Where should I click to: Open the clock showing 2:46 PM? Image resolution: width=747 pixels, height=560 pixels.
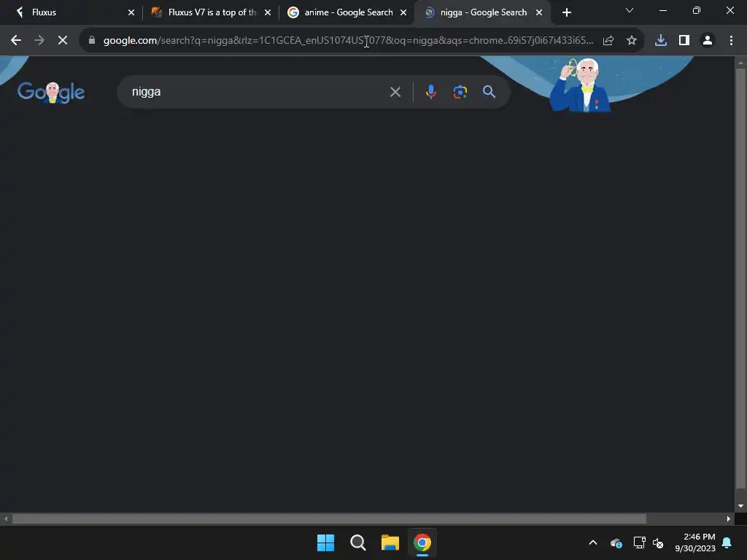pos(695,542)
